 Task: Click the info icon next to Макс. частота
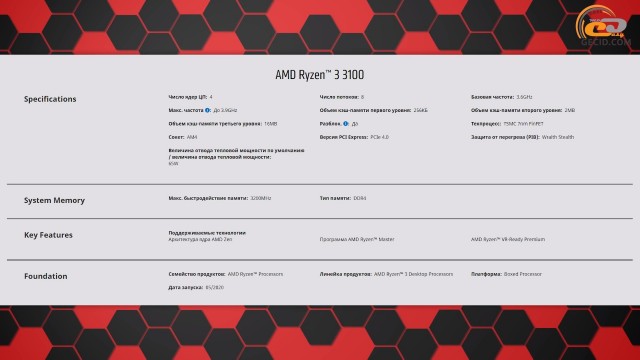click(208, 110)
